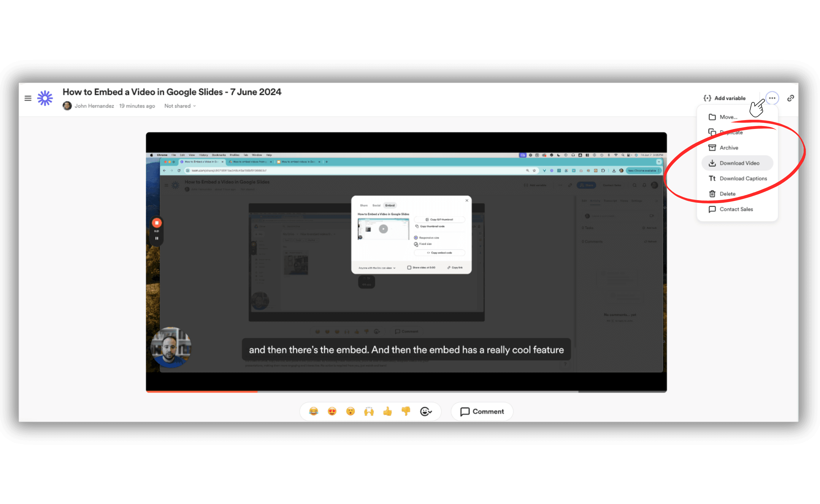Select Archive from the options menu
The image size is (820, 504).
(729, 148)
